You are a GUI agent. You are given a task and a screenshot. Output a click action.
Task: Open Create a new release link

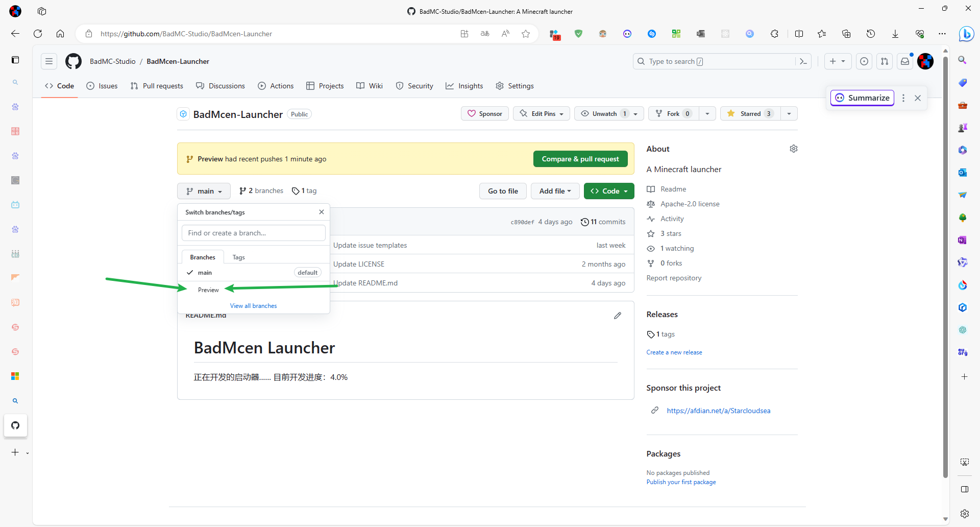[x=674, y=352]
